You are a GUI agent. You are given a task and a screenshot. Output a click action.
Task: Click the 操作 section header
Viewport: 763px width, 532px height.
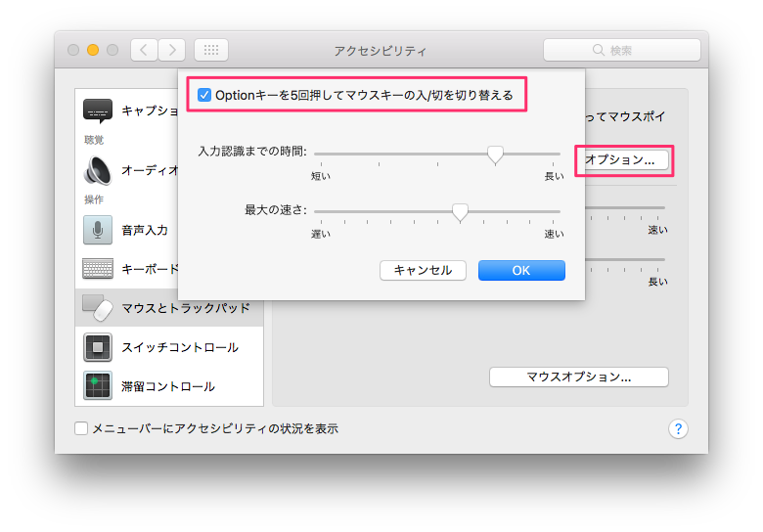click(94, 199)
